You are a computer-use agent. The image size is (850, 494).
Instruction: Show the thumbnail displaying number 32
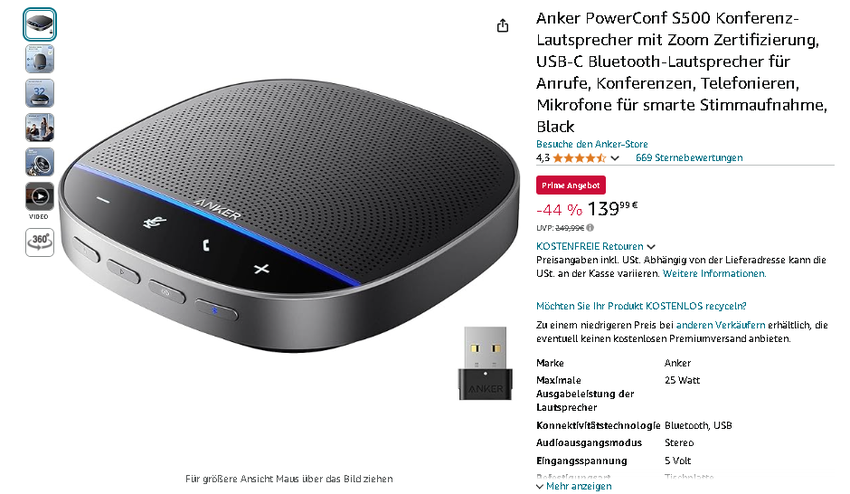40,93
